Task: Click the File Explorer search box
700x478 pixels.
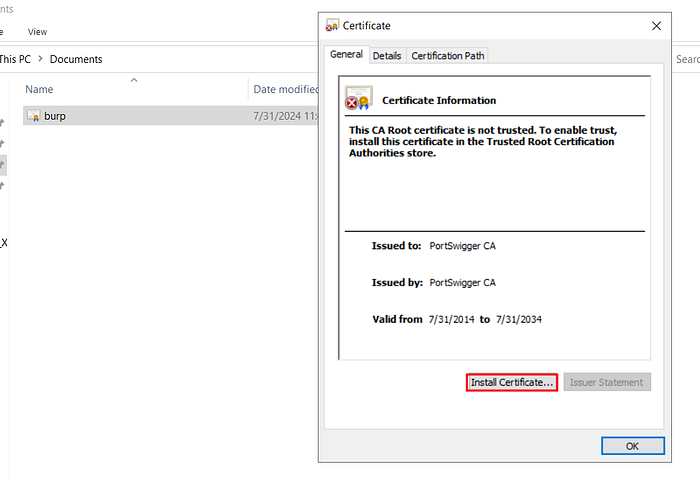Action: (x=686, y=59)
